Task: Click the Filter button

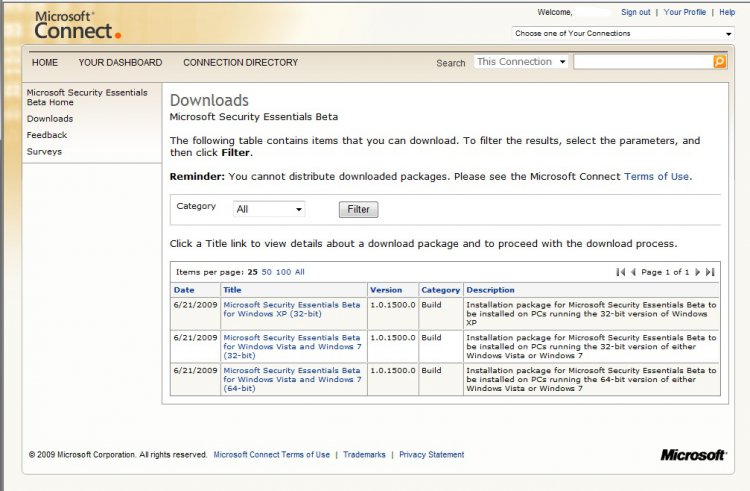Action: click(x=358, y=209)
